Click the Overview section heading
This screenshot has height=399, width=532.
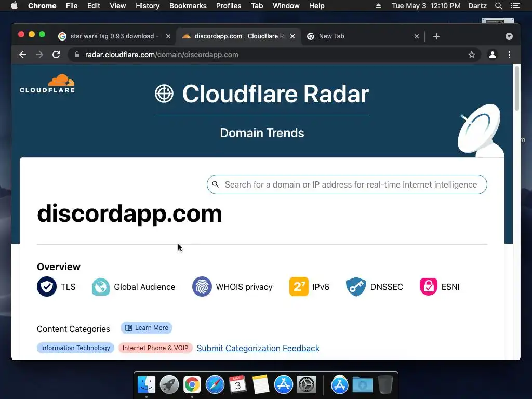(x=59, y=267)
